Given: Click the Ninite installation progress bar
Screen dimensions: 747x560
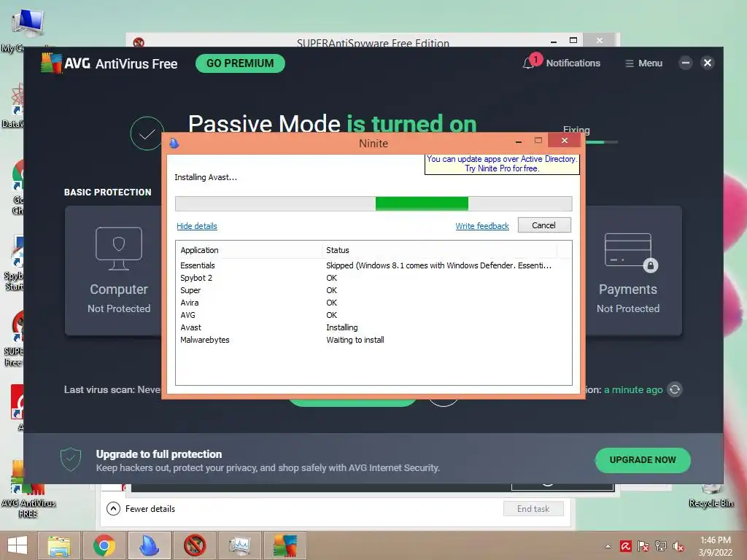Looking at the screenshot, I should point(373,204).
